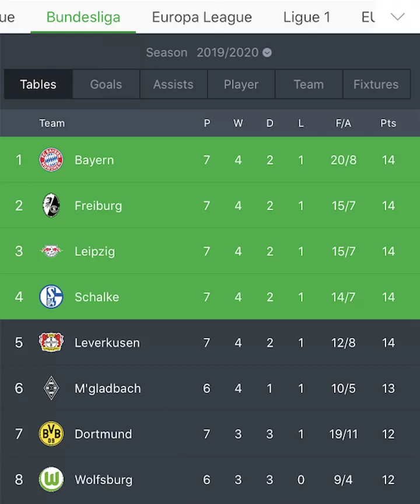Switch to the Fixtures view
The image size is (420, 504).
point(376,84)
